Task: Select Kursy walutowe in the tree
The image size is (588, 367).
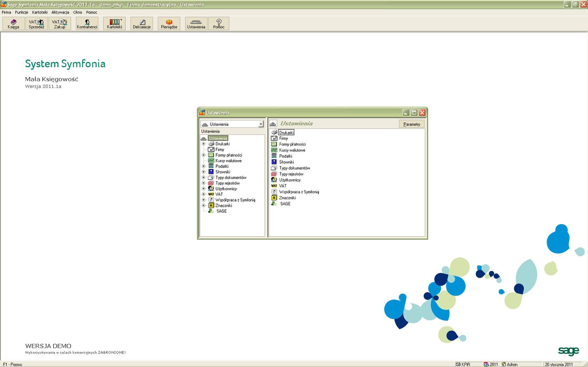Action: [x=229, y=161]
